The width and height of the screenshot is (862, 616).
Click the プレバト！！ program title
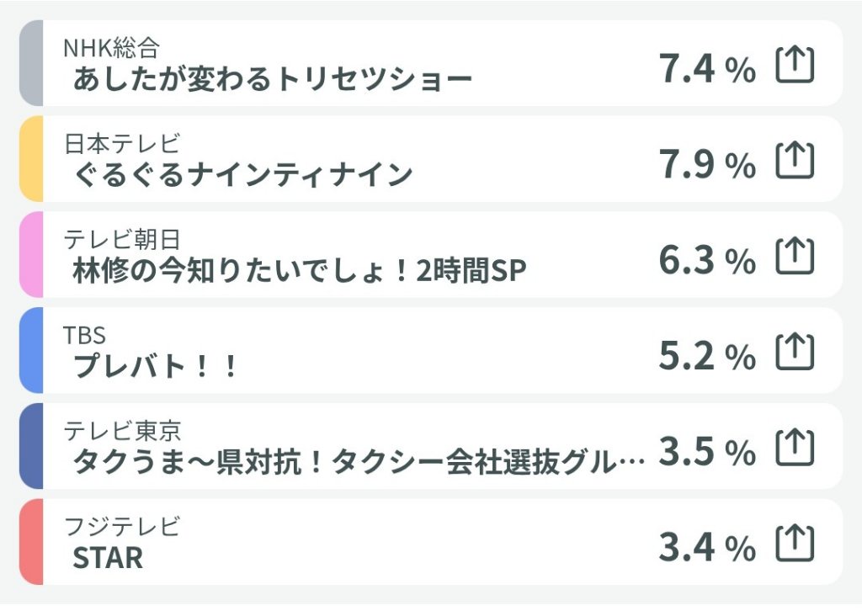tap(156, 367)
